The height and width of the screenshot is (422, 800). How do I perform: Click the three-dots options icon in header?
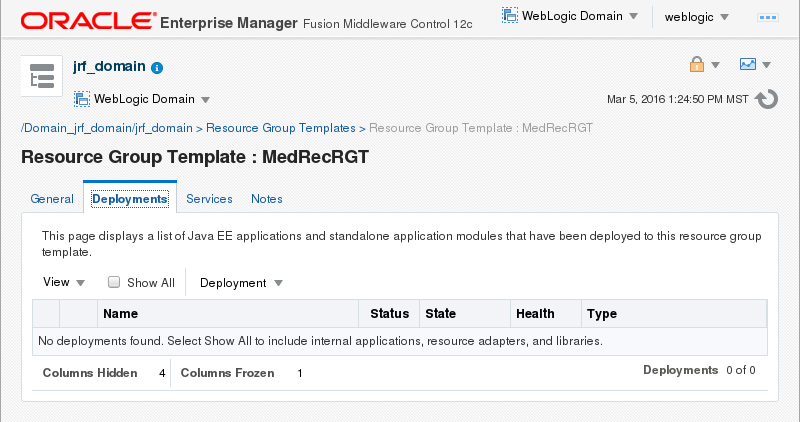tap(769, 18)
